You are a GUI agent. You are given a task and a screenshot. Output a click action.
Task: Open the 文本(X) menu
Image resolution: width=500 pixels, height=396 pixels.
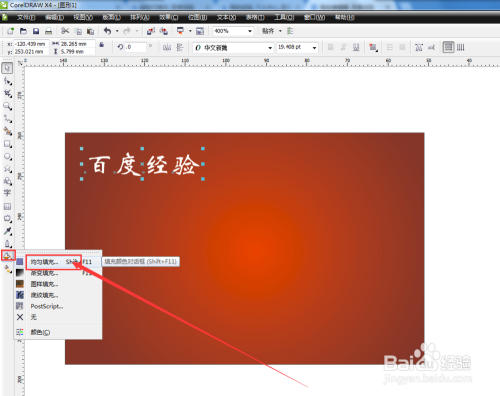(226, 17)
